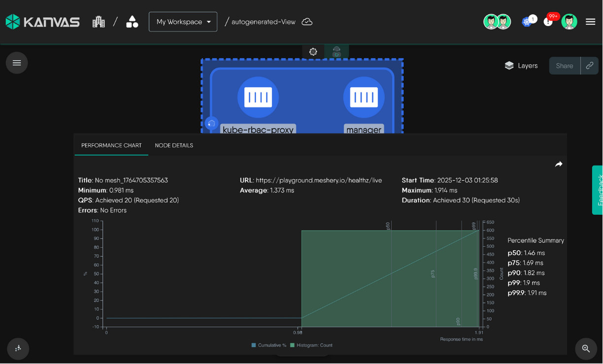The width and height of the screenshot is (603, 364).
Task: Switch to the Node Details tab
Action: click(x=174, y=145)
